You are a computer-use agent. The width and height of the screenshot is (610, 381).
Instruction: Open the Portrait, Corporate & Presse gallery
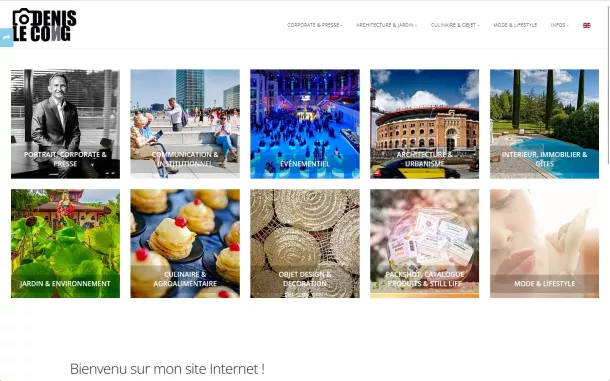click(65, 124)
